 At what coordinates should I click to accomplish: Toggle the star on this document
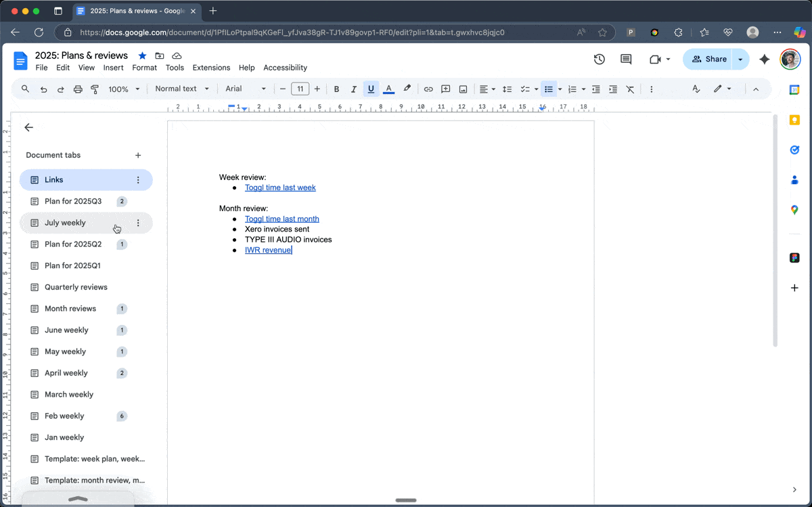[x=142, y=56]
